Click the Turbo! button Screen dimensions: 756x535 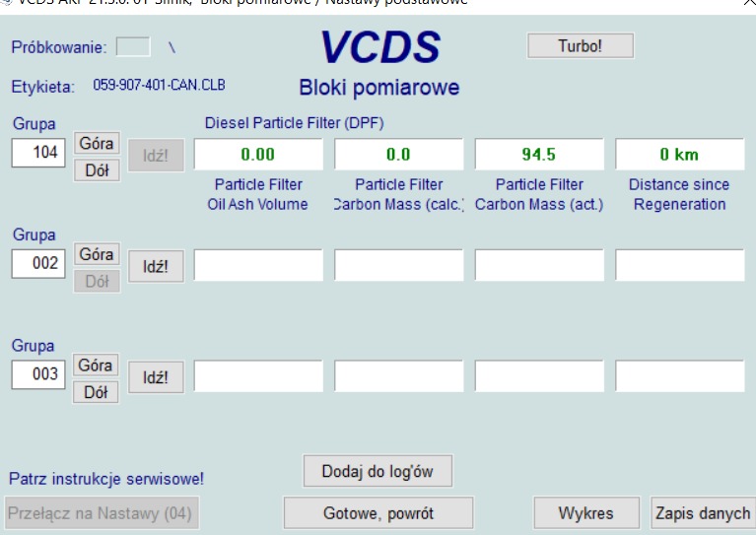581,45
